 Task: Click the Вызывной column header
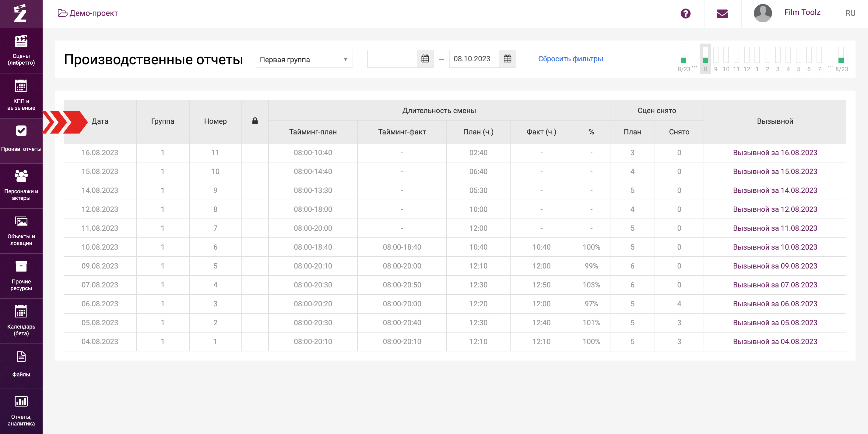click(x=775, y=121)
